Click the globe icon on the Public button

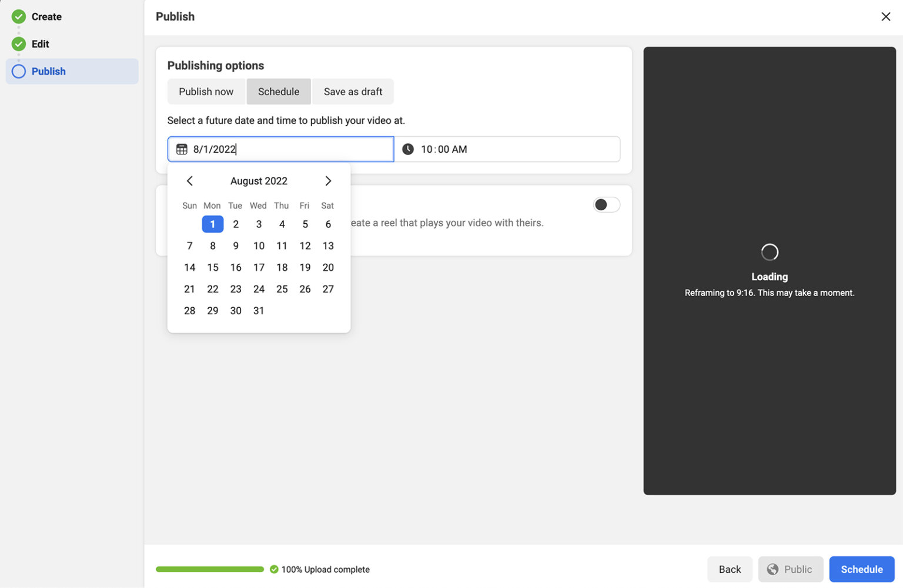(x=773, y=569)
